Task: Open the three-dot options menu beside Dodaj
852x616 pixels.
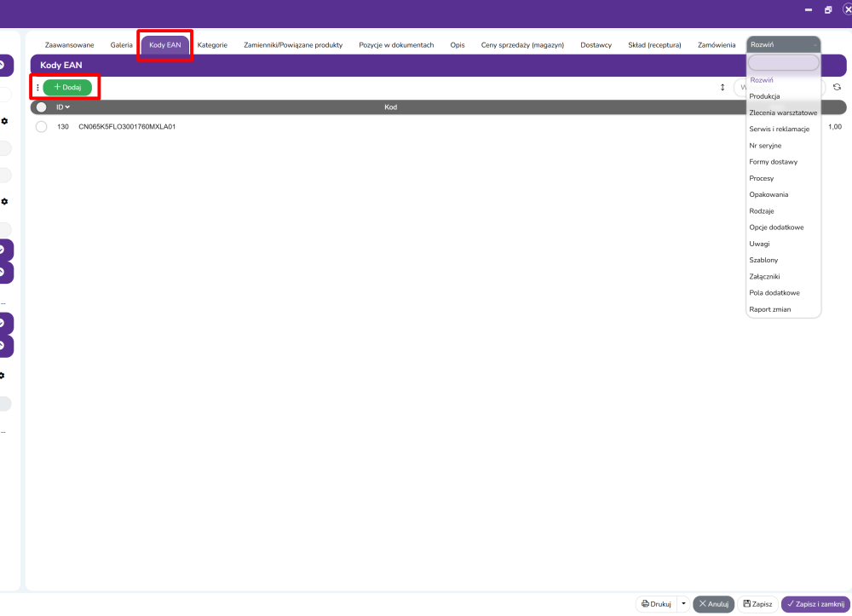Action: click(x=37, y=88)
